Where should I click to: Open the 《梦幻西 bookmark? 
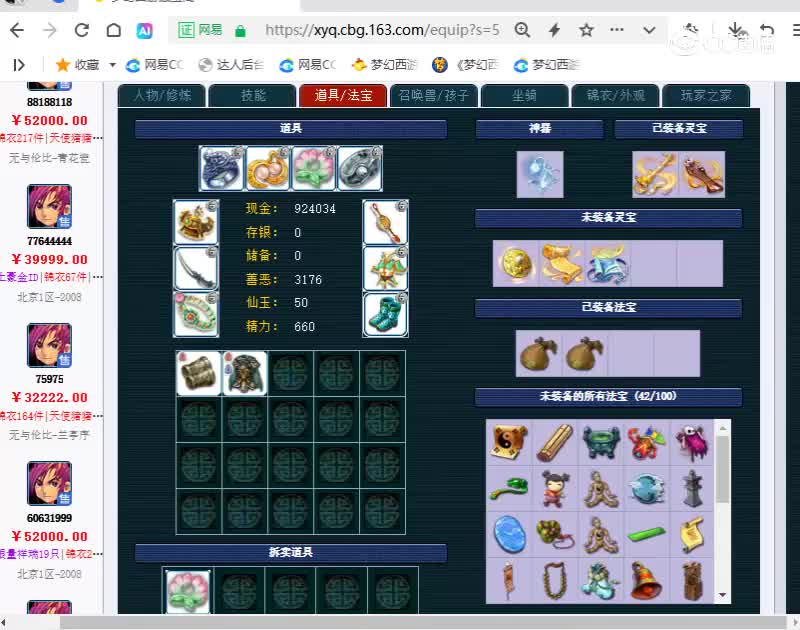[466, 65]
